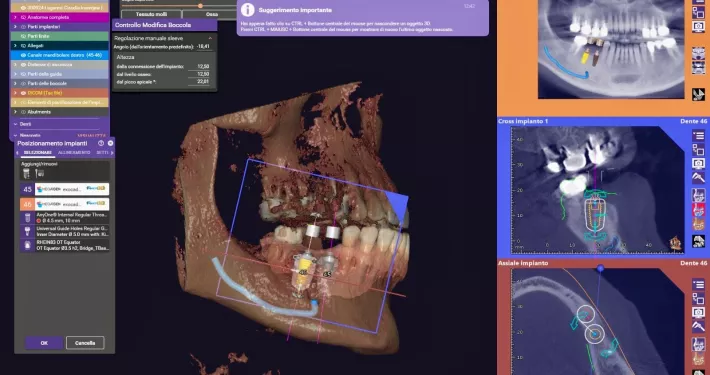Expand the Abutments tree group

click(15, 112)
